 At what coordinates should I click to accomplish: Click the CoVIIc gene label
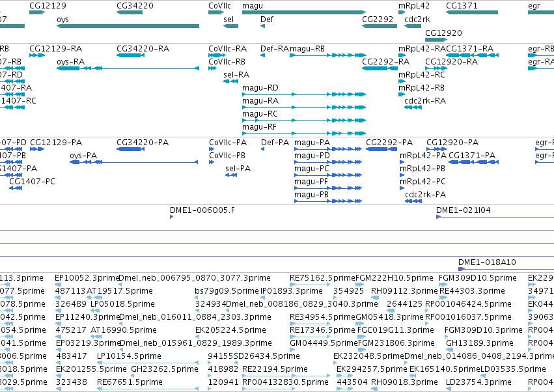pyautogui.click(x=220, y=6)
